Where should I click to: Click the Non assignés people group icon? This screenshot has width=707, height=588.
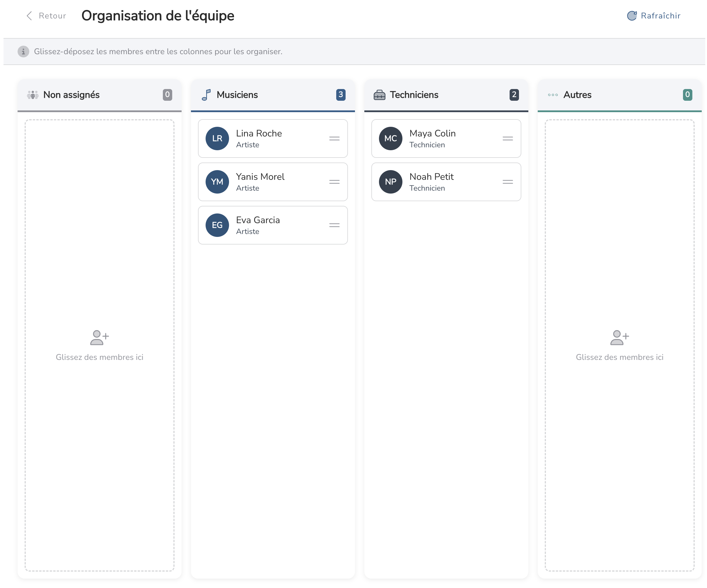pos(33,95)
